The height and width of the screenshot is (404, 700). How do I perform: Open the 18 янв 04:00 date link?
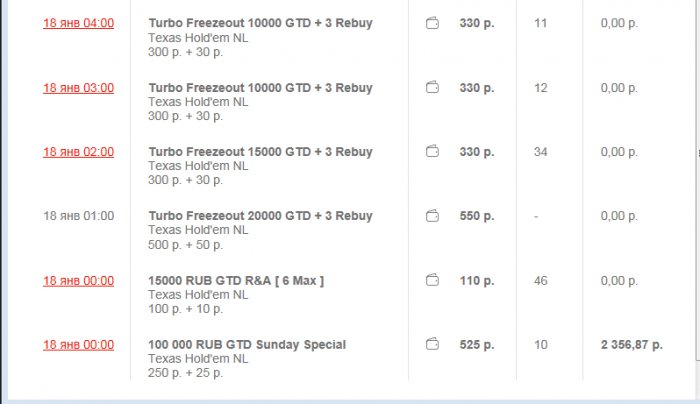click(x=78, y=23)
